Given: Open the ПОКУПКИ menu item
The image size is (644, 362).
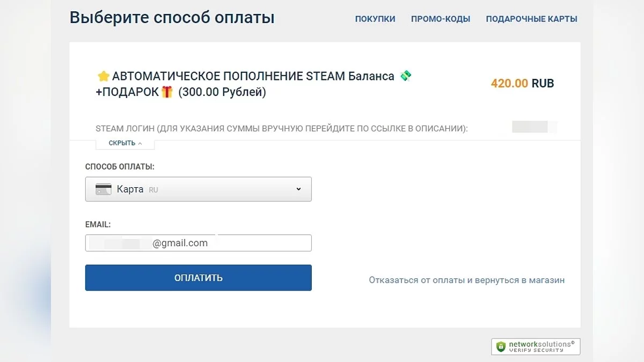Looking at the screenshot, I should [x=375, y=19].
